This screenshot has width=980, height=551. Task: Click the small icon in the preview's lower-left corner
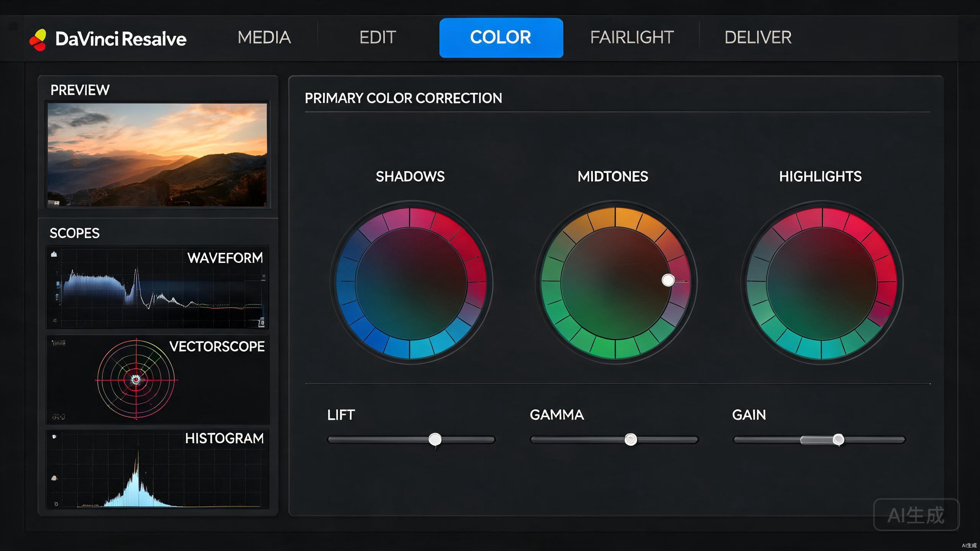[57, 203]
